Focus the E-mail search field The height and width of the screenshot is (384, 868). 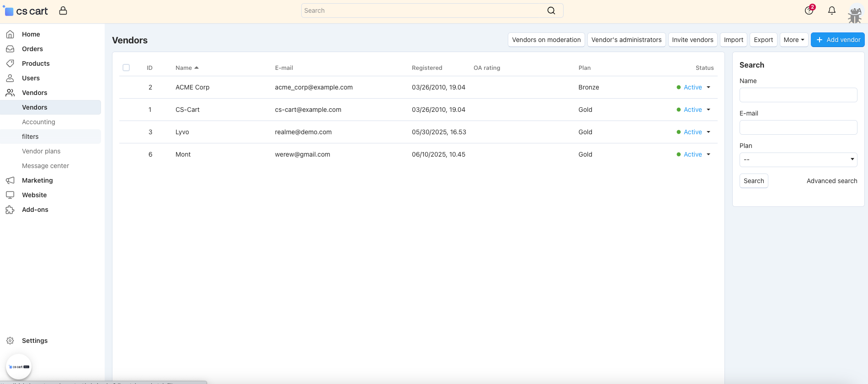[x=798, y=127]
